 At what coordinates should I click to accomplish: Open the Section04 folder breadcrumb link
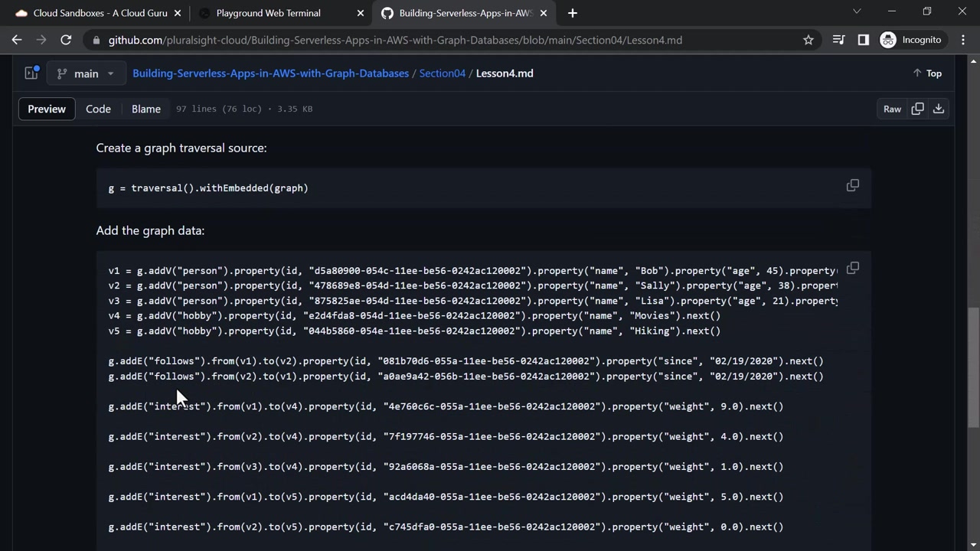[442, 73]
